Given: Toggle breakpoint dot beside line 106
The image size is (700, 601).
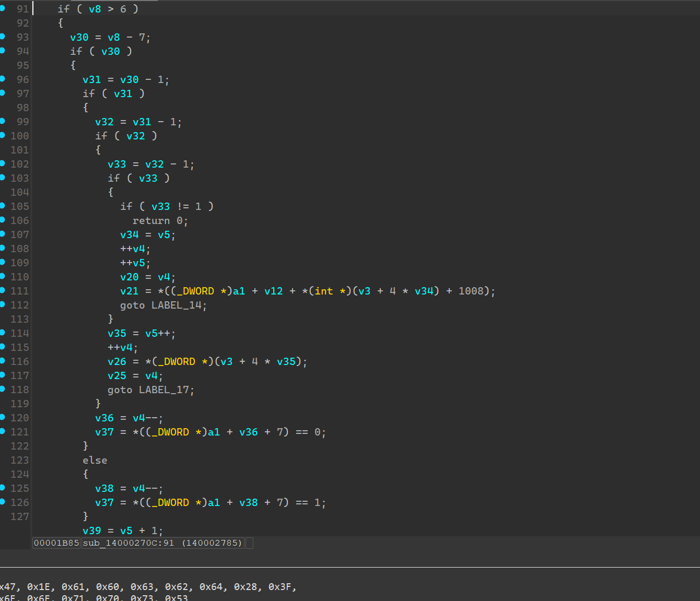Looking at the screenshot, I should click(x=3, y=220).
